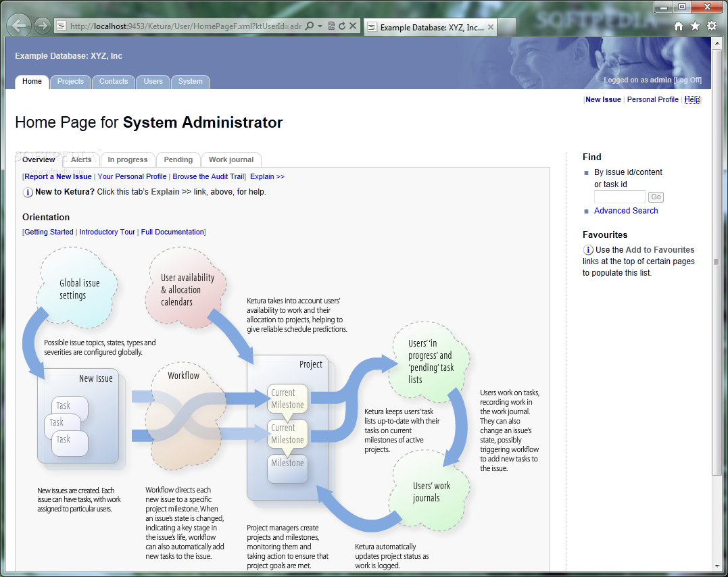
Task: Open browser Favorites star icon
Action: coord(695,26)
